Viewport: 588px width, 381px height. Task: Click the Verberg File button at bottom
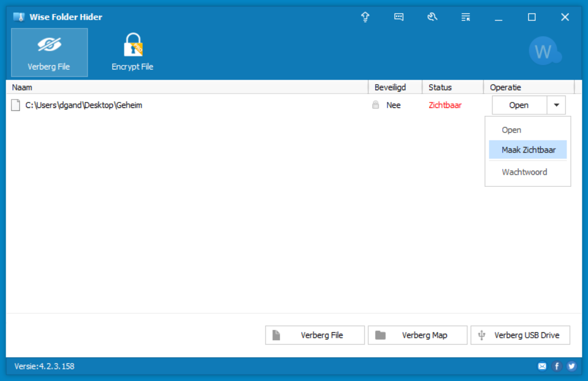(315, 335)
